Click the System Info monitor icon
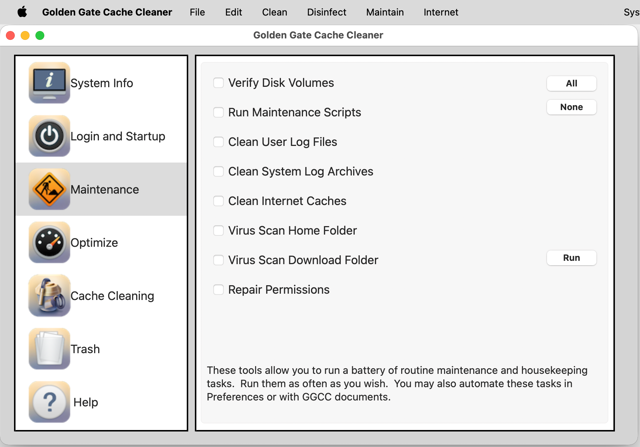The image size is (640, 447). [x=49, y=83]
